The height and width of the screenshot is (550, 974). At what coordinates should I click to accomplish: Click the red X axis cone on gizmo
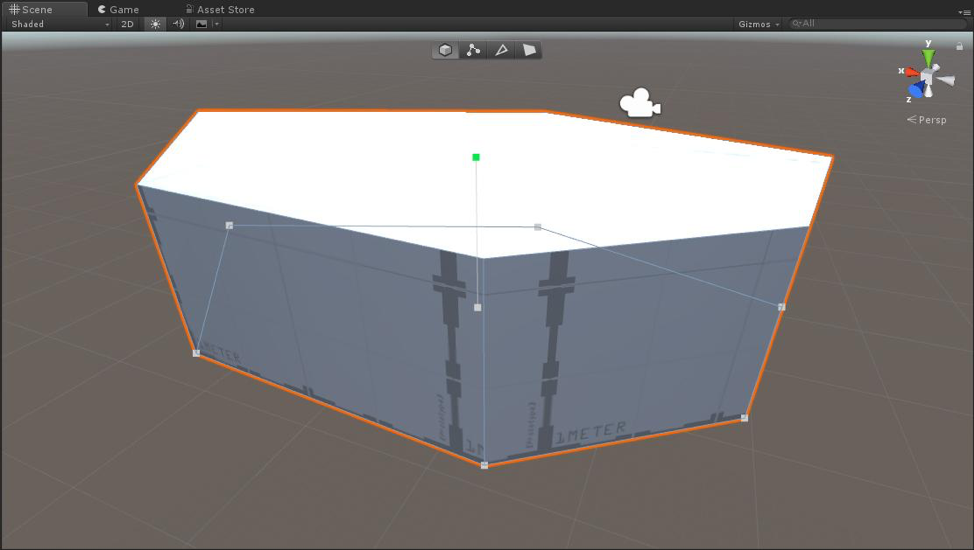coord(912,72)
